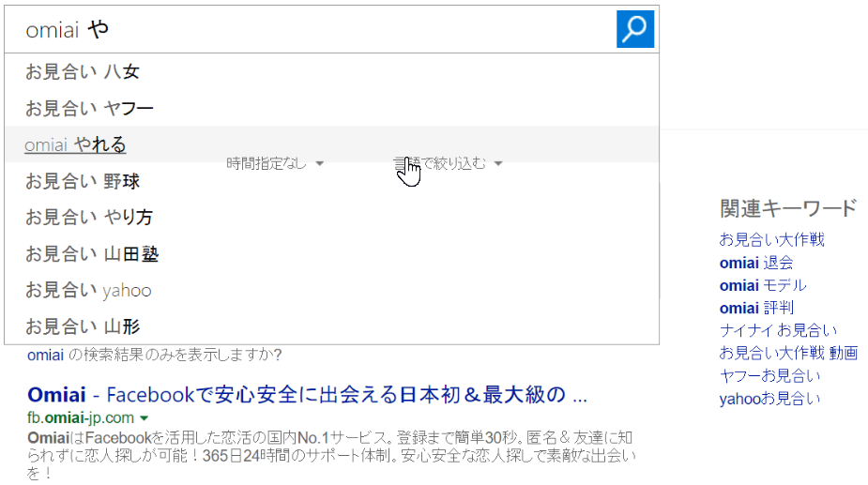Choose suggestion お見合い yahoo
This screenshot has width=868, height=485.
(x=88, y=291)
